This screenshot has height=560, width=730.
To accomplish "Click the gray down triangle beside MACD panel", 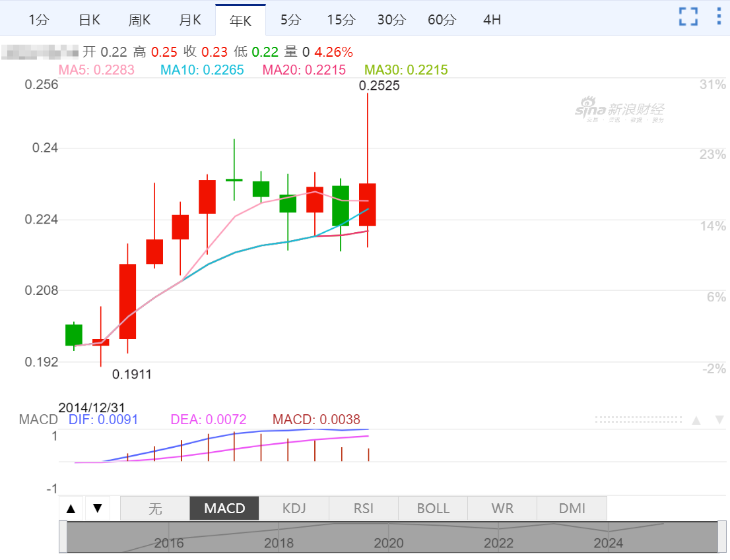I will pyautogui.click(x=719, y=420).
